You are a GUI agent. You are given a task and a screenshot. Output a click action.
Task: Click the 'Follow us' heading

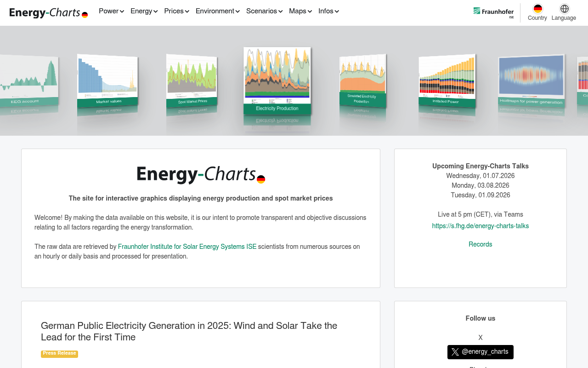(481, 318)
